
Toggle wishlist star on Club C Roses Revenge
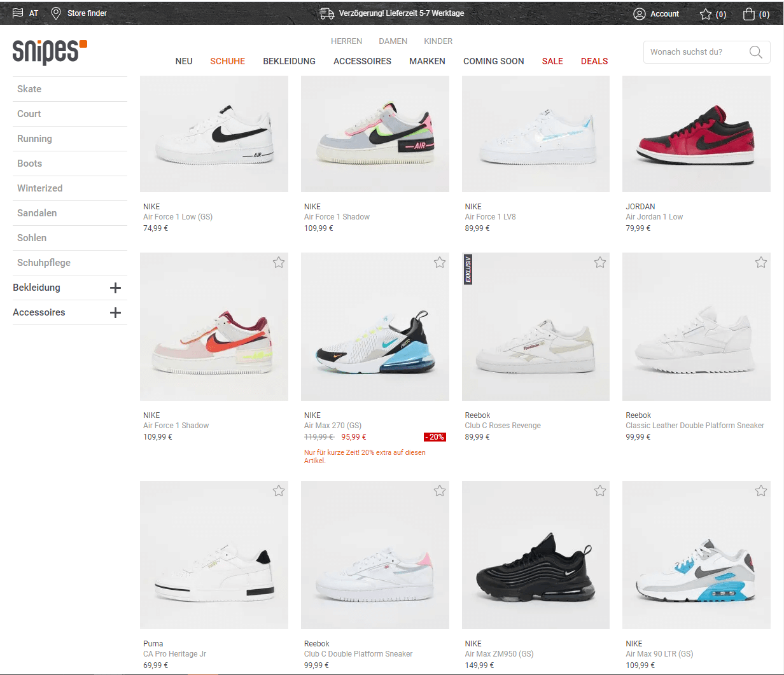(600, 262)
